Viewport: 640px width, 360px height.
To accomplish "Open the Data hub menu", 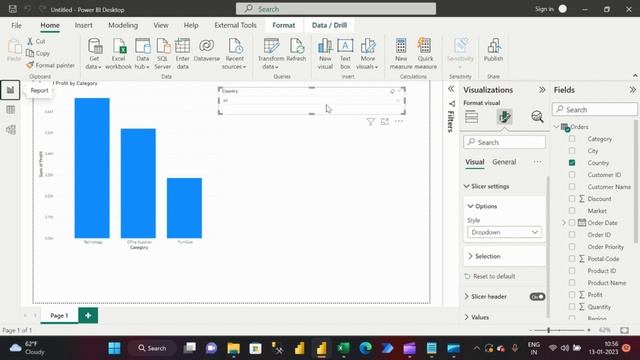I will pyautogui.click(x=142, y=53).
